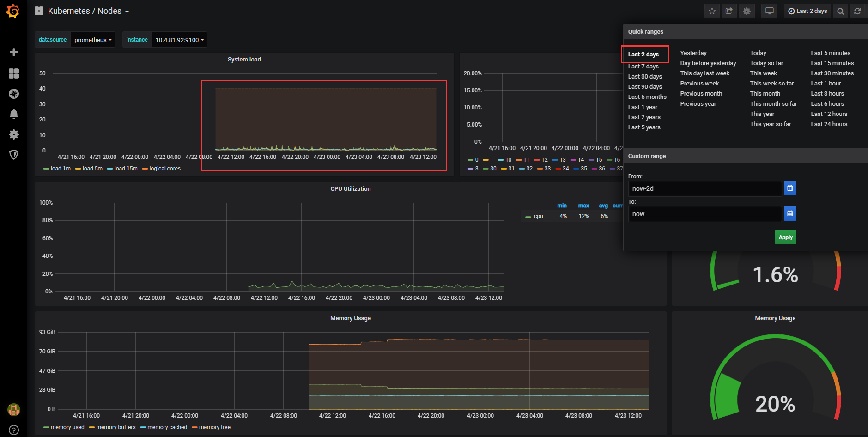This screenshot has height=437, width=868.
Task: Choose Last 5 years quick range
Action: click(x=644, y=127)
